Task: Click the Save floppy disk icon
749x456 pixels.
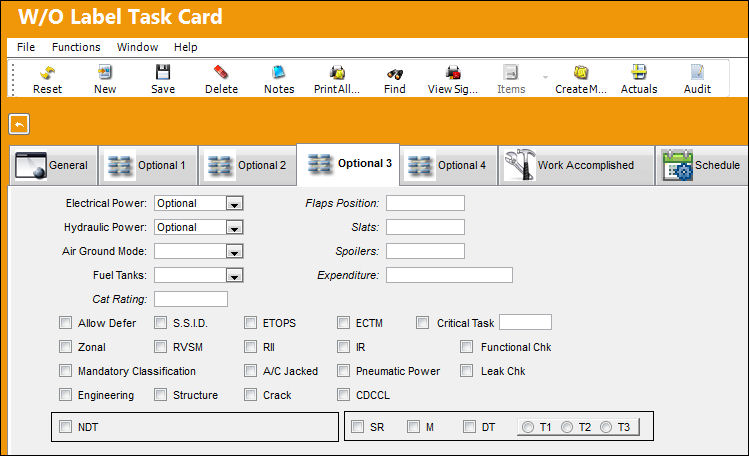Action: point(163,73)
